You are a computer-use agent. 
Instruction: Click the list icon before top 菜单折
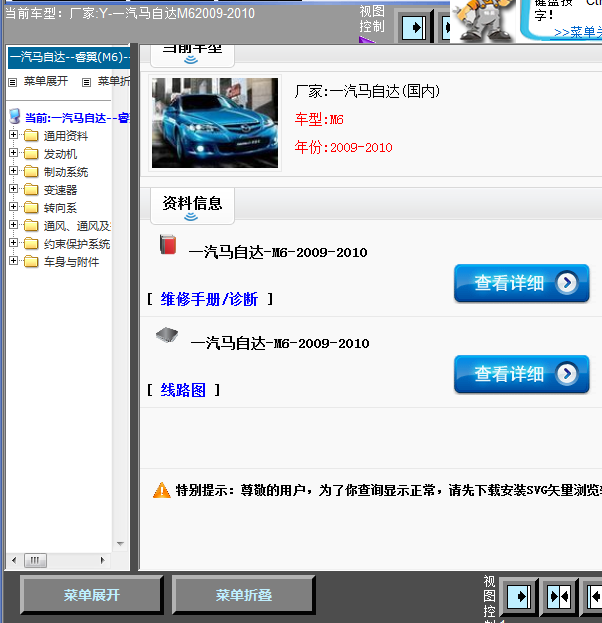pyautogui.click(x=86, y=82)
